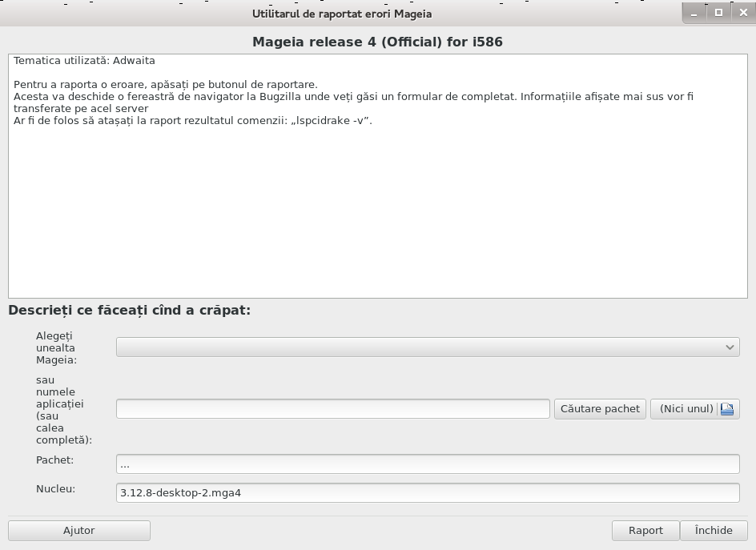This screenshot has width=756, height=550.
Task: Click the line mentioning lspcidrake -v
Action: (193, 121)
